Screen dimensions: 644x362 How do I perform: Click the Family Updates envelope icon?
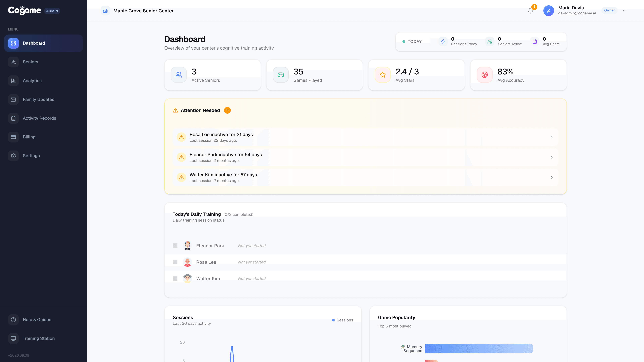coord(13,99)
